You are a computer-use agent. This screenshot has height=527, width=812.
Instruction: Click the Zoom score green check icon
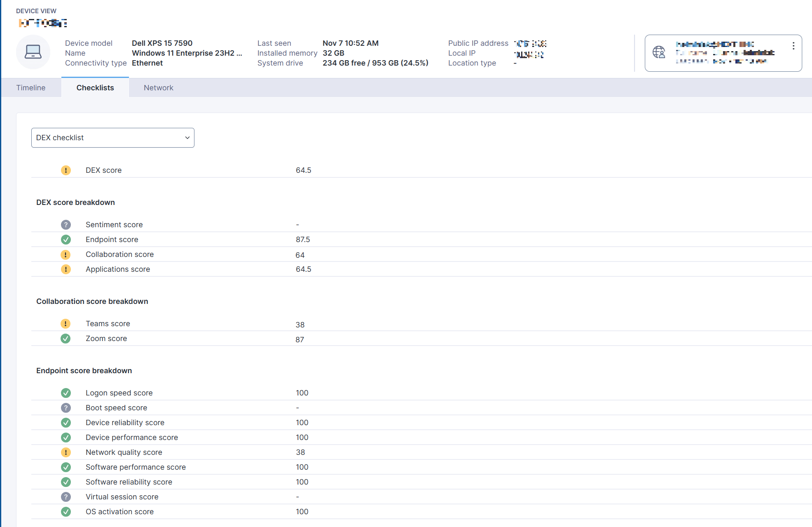(66, 339)
